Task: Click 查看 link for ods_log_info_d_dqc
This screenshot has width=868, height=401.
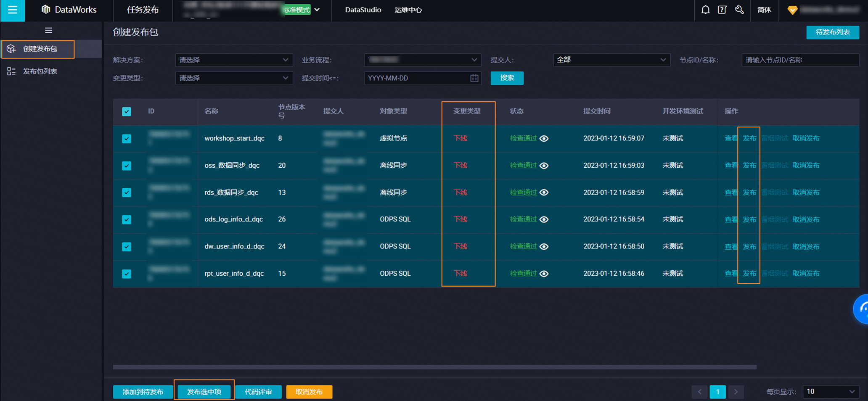Action: 731,219
